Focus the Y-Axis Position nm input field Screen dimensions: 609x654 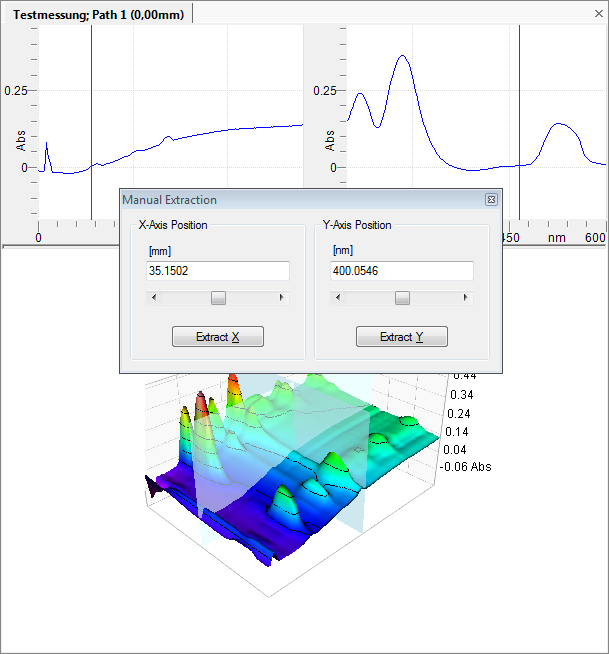(401, 271)
